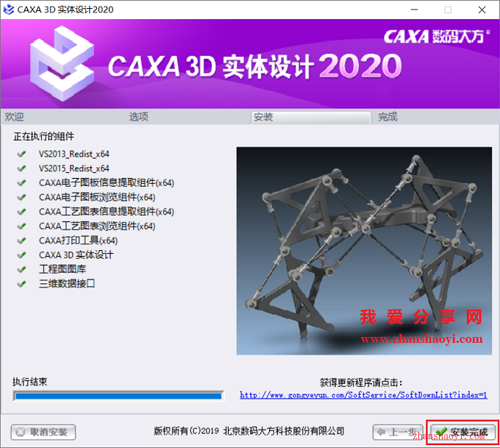Click the 执行结束 status label
The width and height of the screenshot is (500, 448).
30,382
